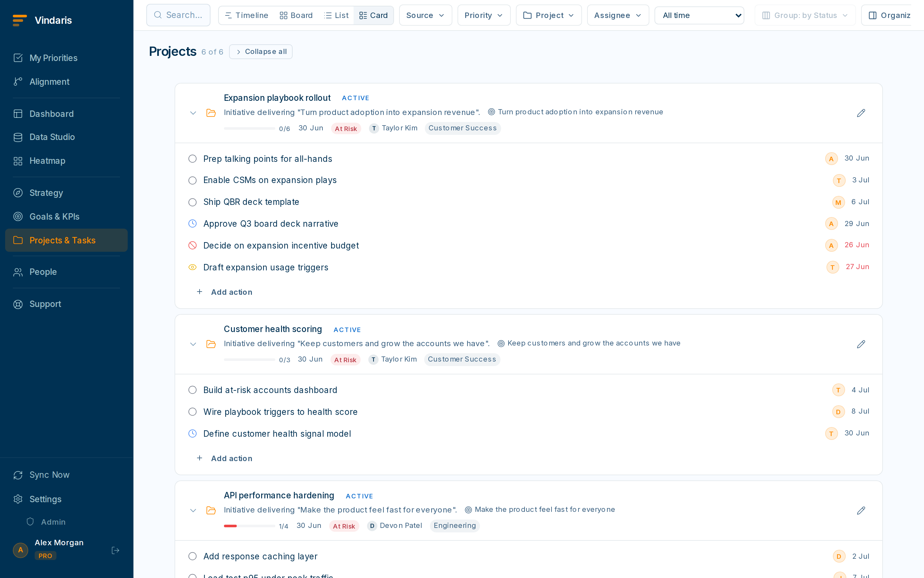Image resolution: width=924 pixels, height=578 pixels.
Task: Click clock icon on Define customer health signal model
Action: tap(193, 433)
